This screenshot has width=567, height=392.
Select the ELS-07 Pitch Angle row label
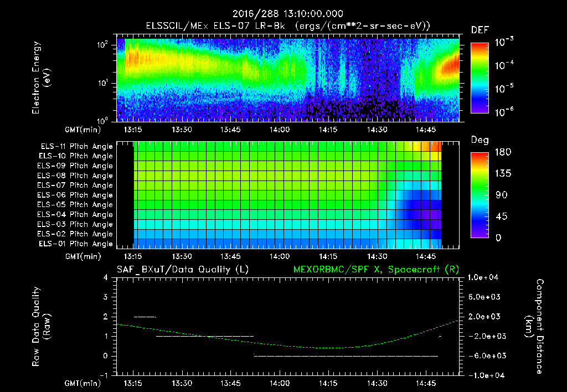(75, 185)
